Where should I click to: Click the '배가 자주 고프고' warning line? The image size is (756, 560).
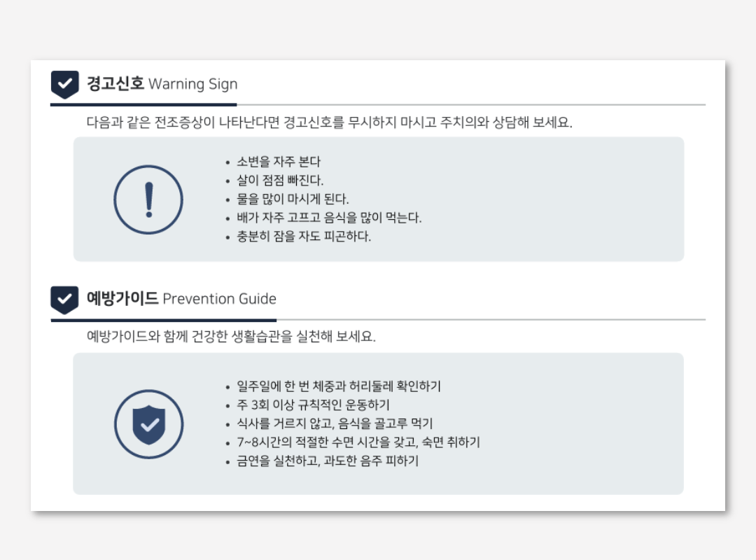pyautogui.click(x=329, y=218)
